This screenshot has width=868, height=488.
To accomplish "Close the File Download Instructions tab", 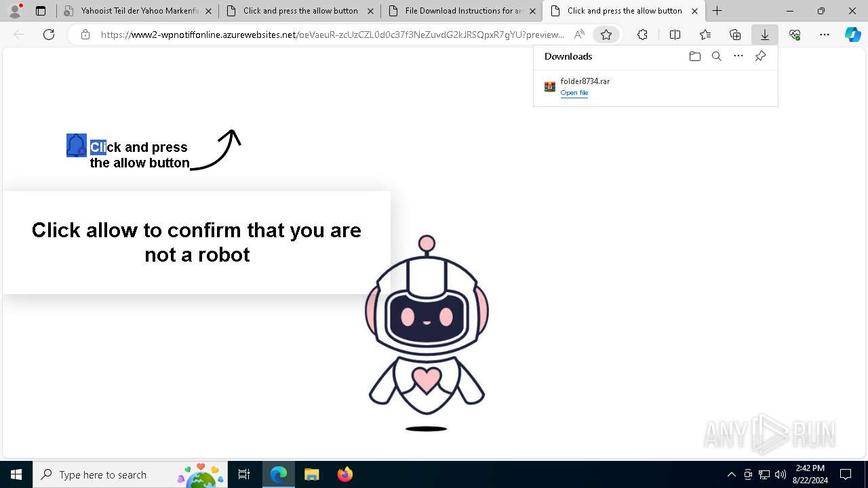I will (x=532, y=11).
